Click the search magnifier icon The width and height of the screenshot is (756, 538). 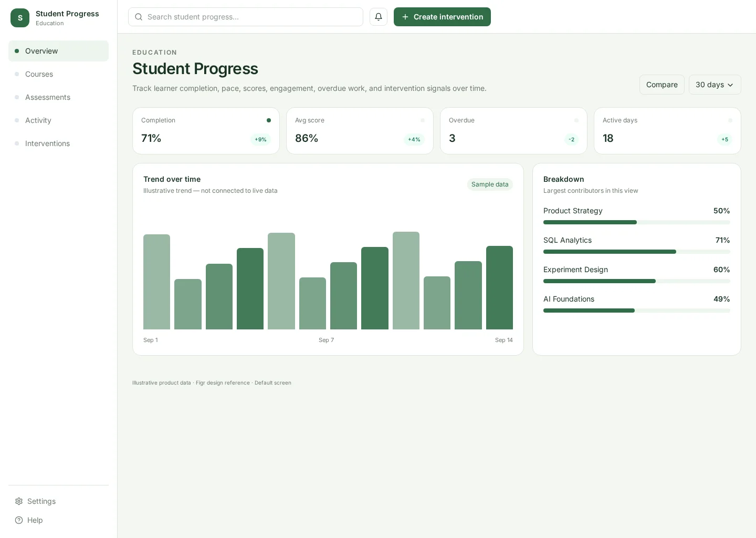pyautogui.click(x=139, y=17)
